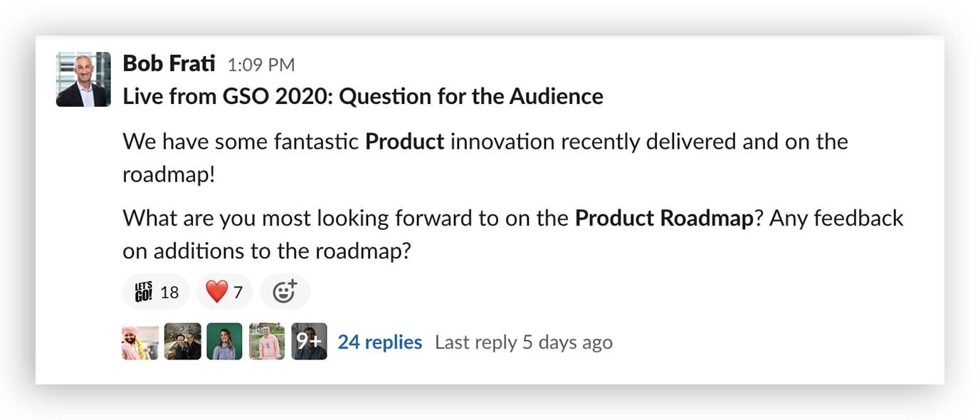
Task: Click the line 'on additions to the roadmap?'
Action: tap(267, 251)
